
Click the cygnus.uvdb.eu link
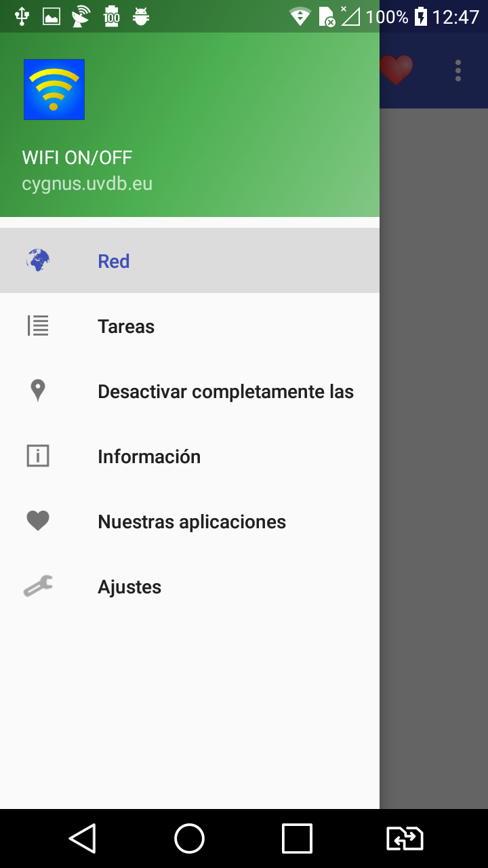(87, 184)
